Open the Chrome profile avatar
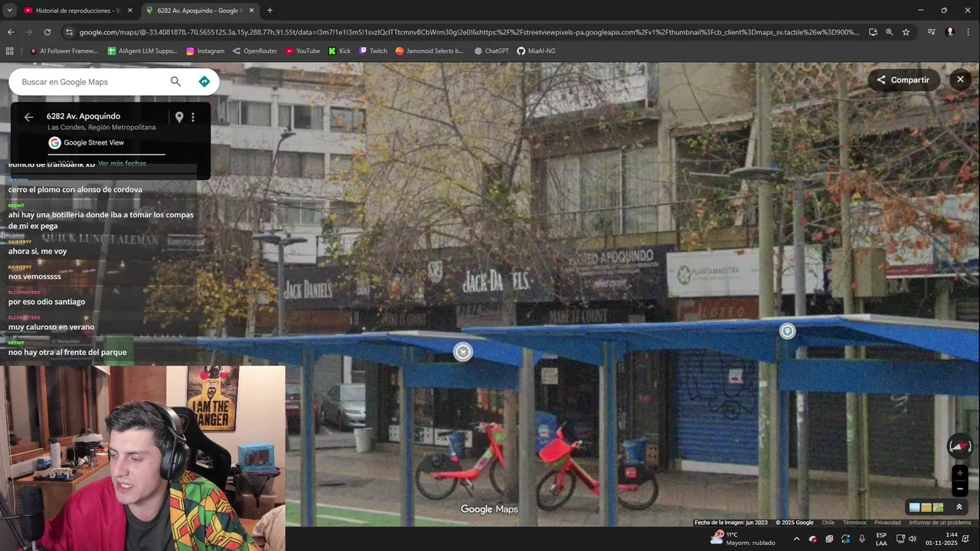 point(950,32)
